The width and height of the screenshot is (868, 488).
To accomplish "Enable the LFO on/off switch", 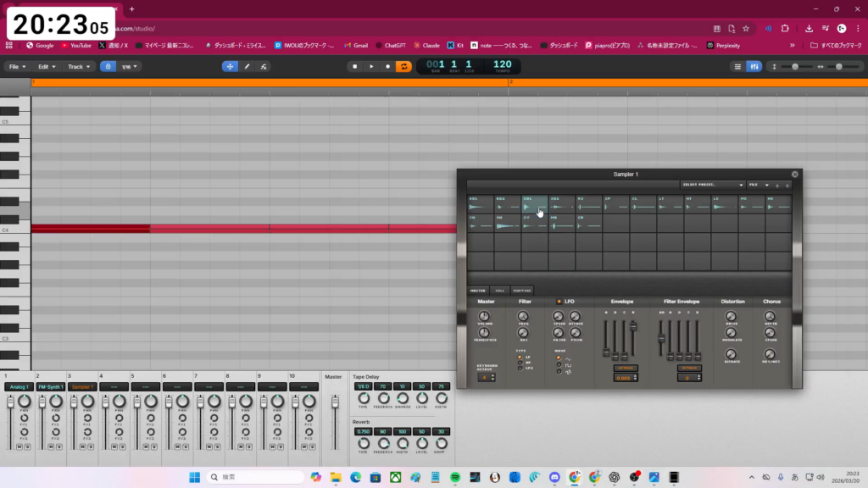I will [x=559, y=302].
